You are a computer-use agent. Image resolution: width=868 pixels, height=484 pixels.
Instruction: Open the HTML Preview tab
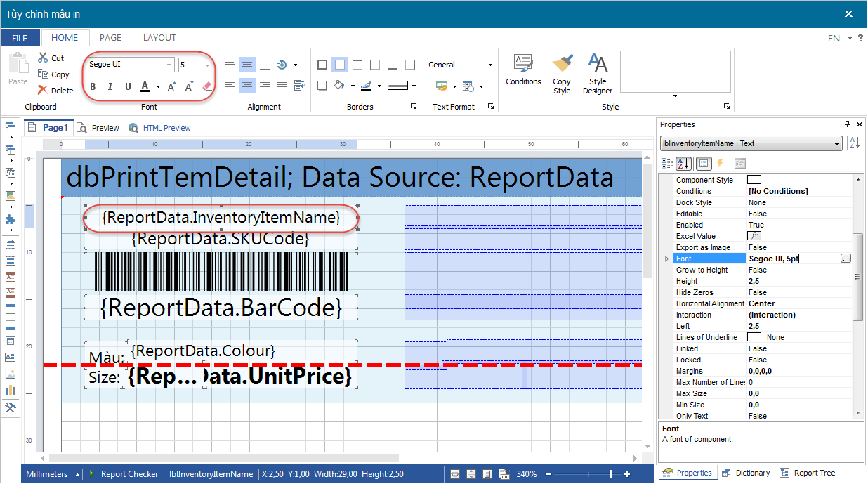(159, 128)
